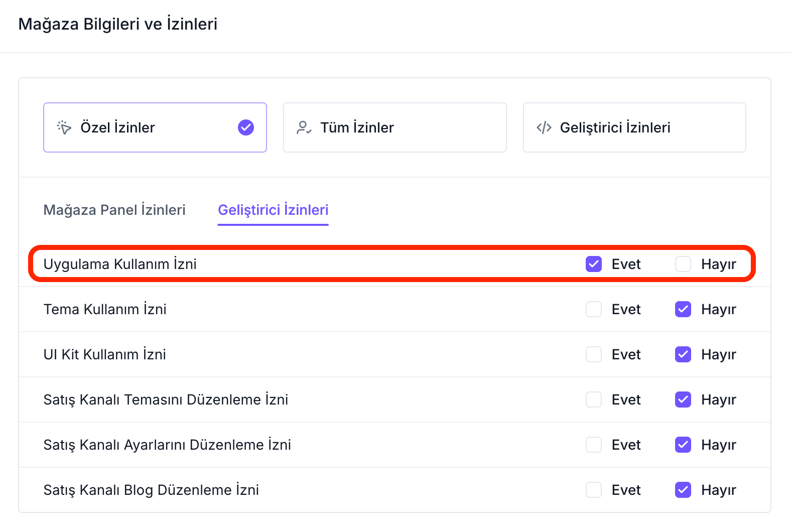
Task: Toggle Hayır checkbox for Tema Kullanım İzni
Action: [683, 309]
